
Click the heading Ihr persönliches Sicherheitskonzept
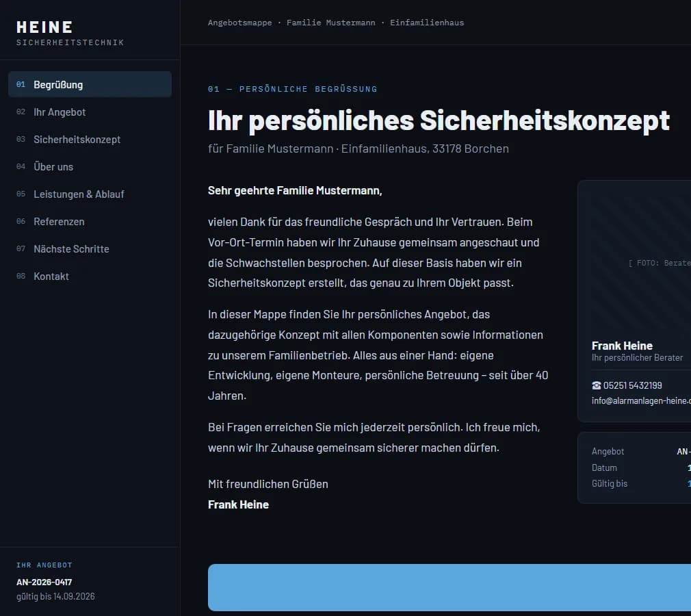pos(439,120)
